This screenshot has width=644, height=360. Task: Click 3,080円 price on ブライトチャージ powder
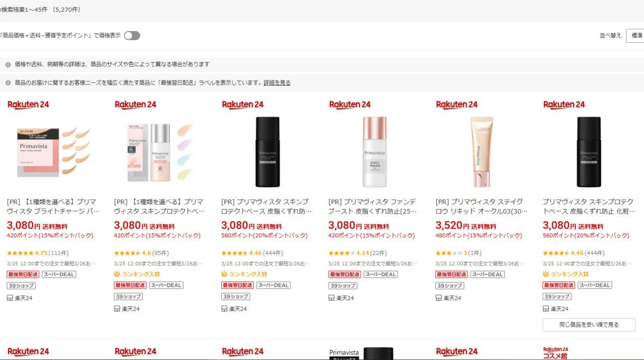click(24, 226)
